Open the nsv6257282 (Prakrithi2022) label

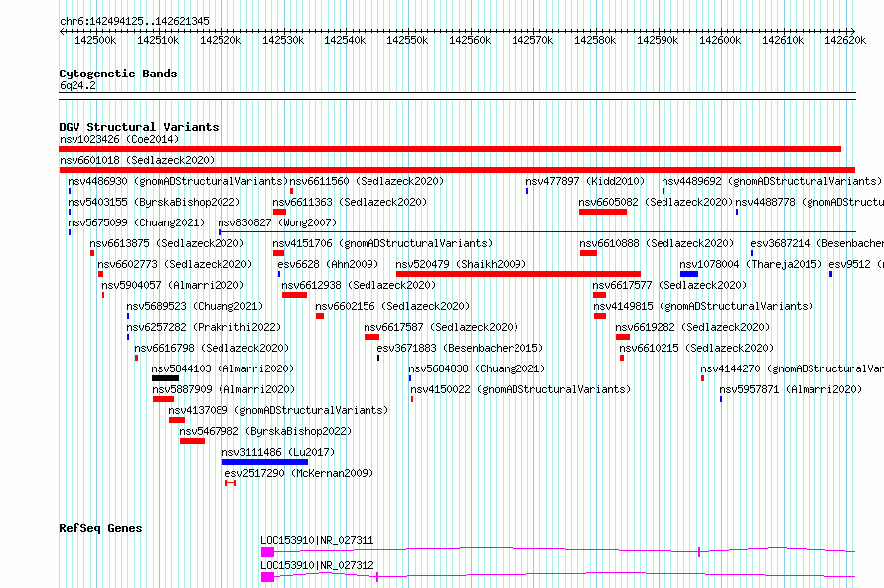tap(204, 327)
